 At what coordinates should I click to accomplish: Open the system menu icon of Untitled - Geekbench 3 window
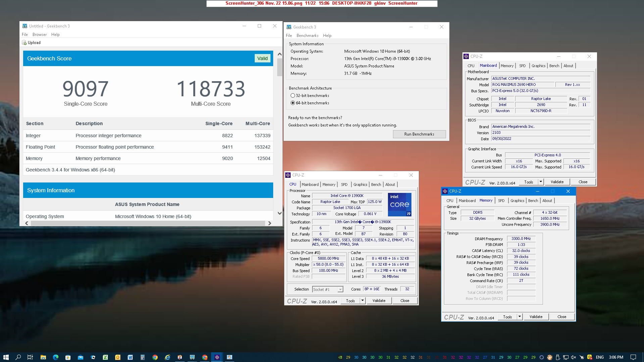tap(25, 26)
